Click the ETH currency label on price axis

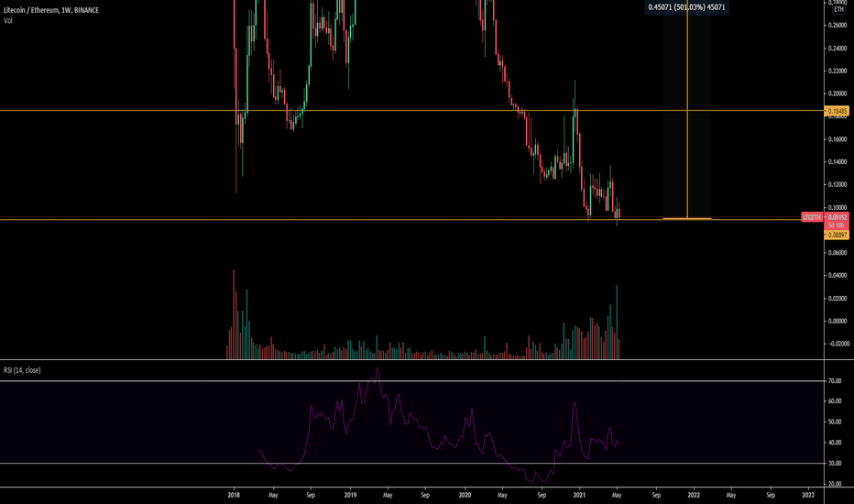tap(838, 9)
